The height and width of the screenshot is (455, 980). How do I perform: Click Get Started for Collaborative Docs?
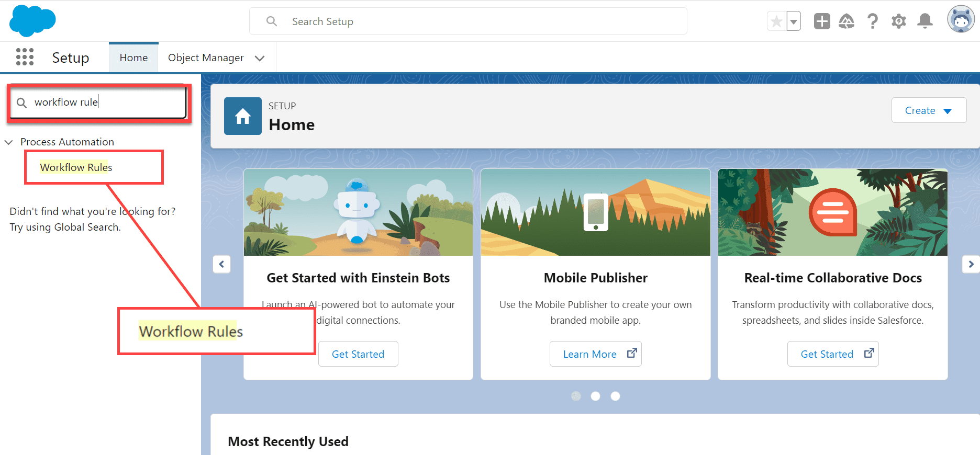833,354
